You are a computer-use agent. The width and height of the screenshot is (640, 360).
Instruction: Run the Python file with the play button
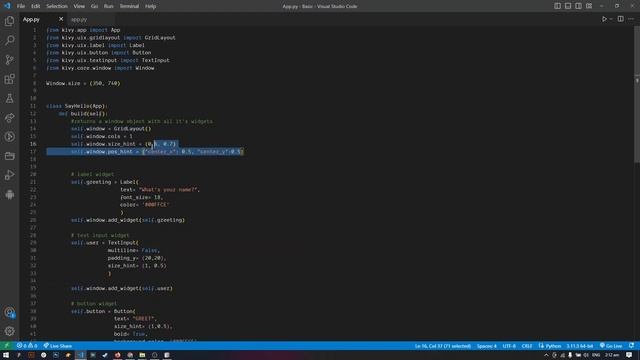click(x=604, y=19)
